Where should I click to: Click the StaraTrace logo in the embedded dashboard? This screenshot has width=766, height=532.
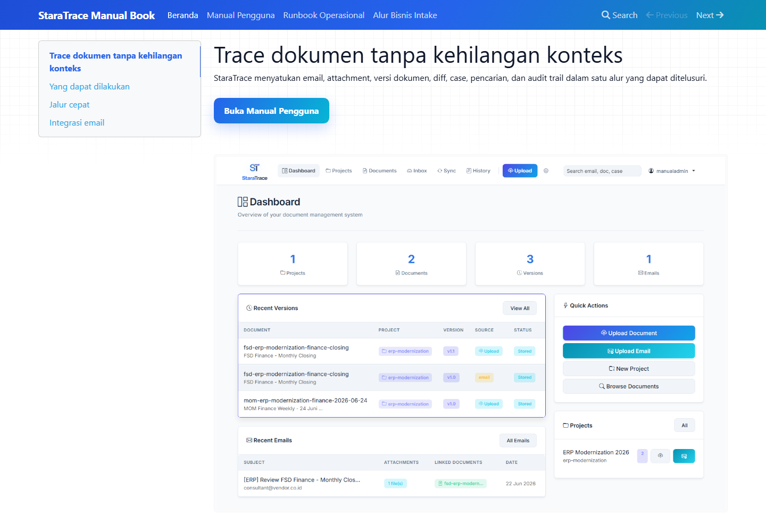[x=255, y=171]
